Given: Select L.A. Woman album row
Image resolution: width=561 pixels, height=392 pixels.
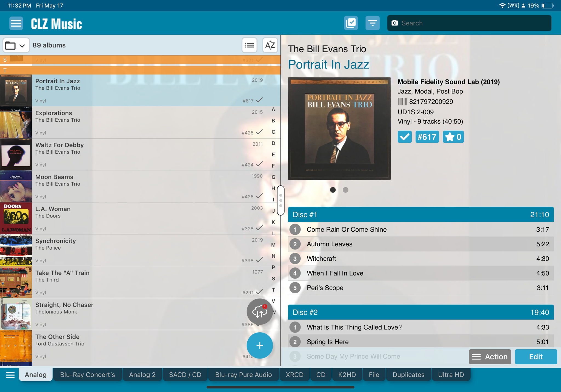Looking at the screenshot, I should 140,218.
